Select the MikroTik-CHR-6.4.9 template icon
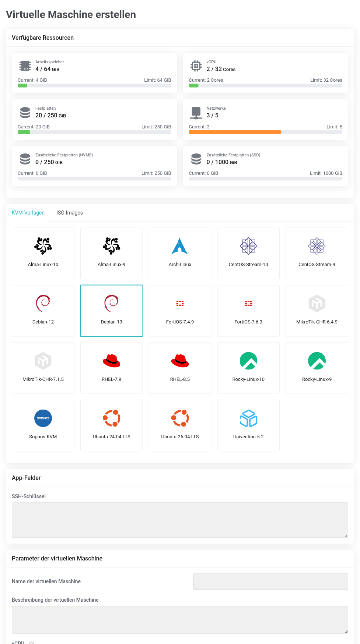The image size is (360, 644). [x=317, y=303]
